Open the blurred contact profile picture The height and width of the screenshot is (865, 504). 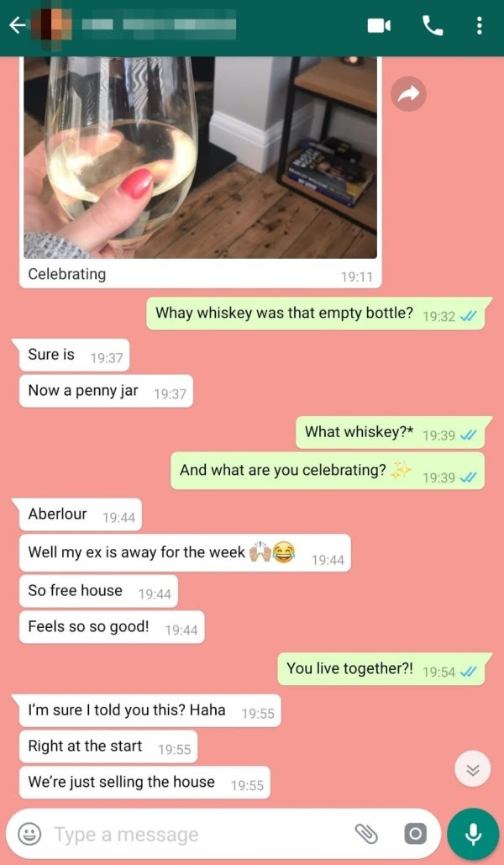(x=50, y=25)
